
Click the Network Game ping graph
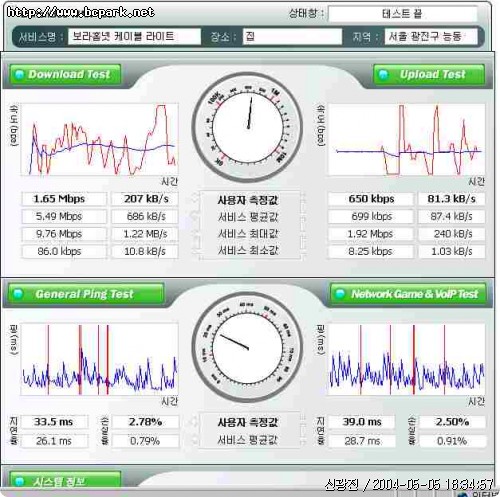(406, 359)
